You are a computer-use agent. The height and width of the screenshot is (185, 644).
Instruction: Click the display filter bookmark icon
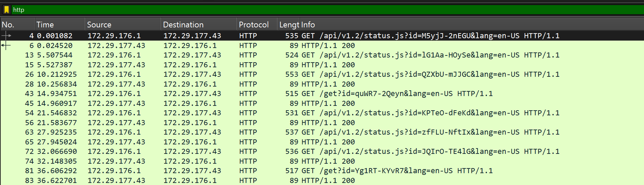coord(6,10)
